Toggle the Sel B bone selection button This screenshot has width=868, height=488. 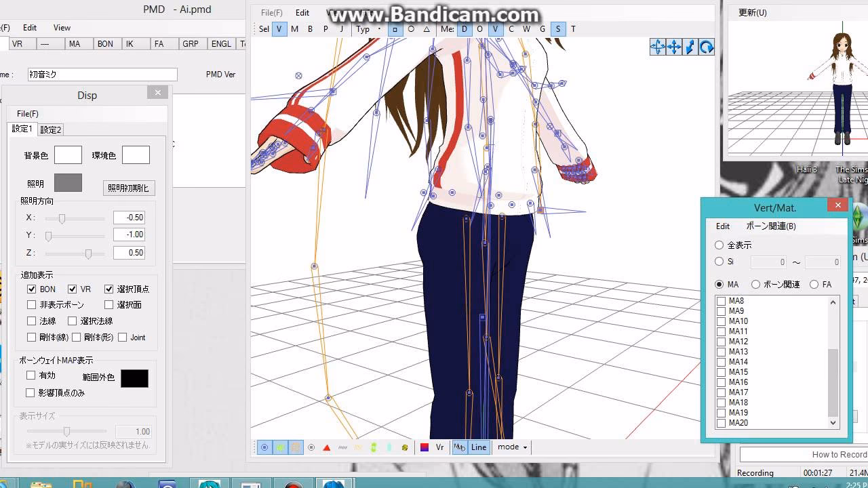coord(311,29)
